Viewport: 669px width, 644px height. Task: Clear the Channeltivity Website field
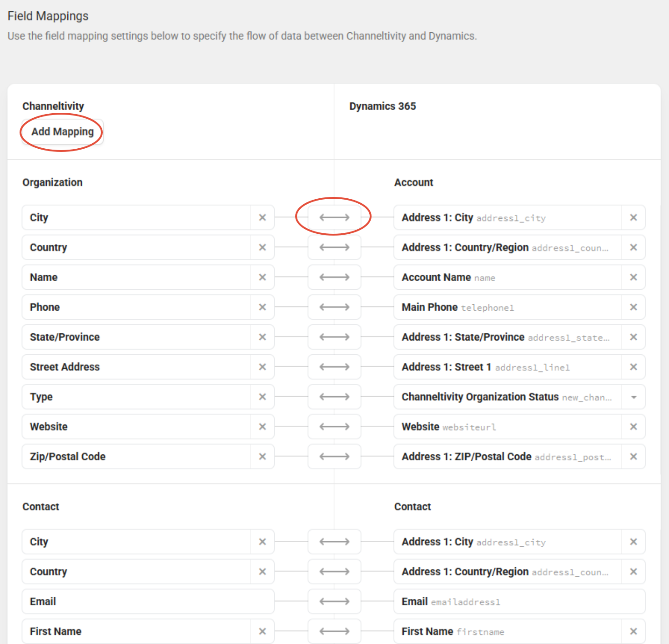pos(262,427)
